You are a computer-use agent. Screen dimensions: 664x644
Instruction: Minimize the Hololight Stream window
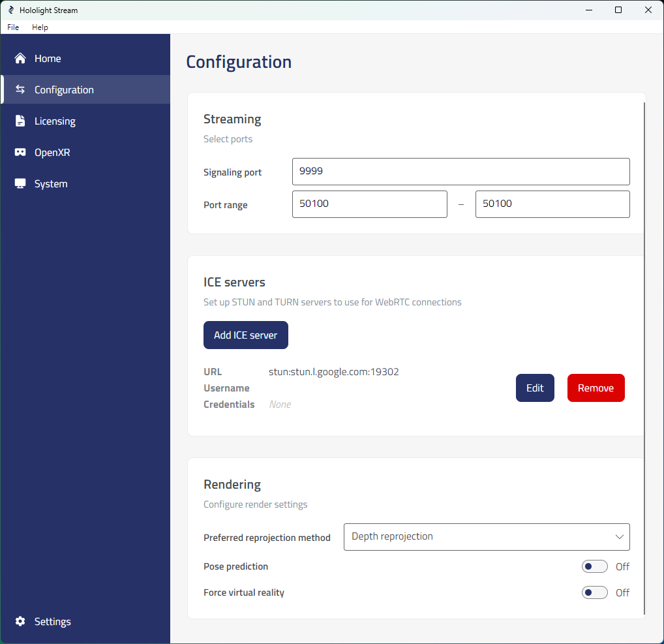(588, 10)
